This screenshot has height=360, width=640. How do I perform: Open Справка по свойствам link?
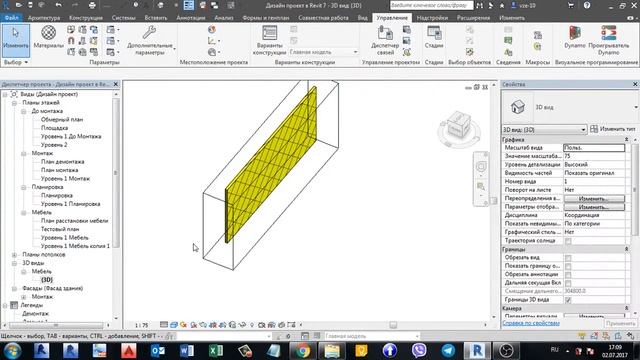531,323
